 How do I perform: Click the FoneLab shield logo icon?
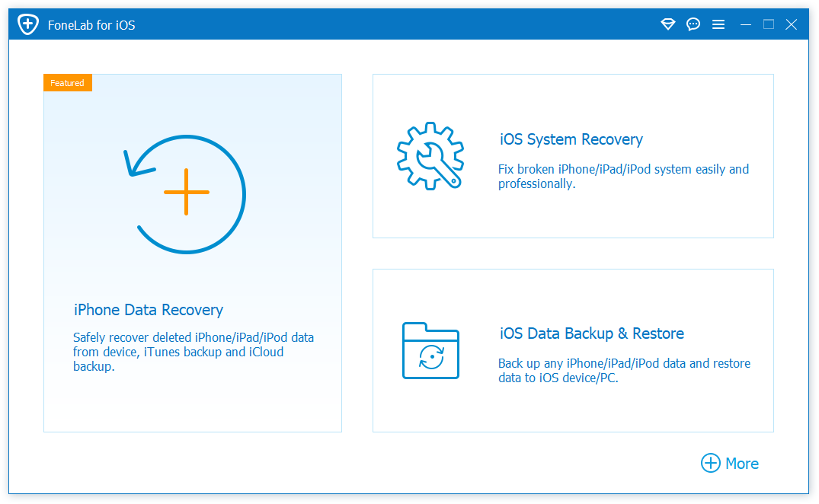click(27, 24)
